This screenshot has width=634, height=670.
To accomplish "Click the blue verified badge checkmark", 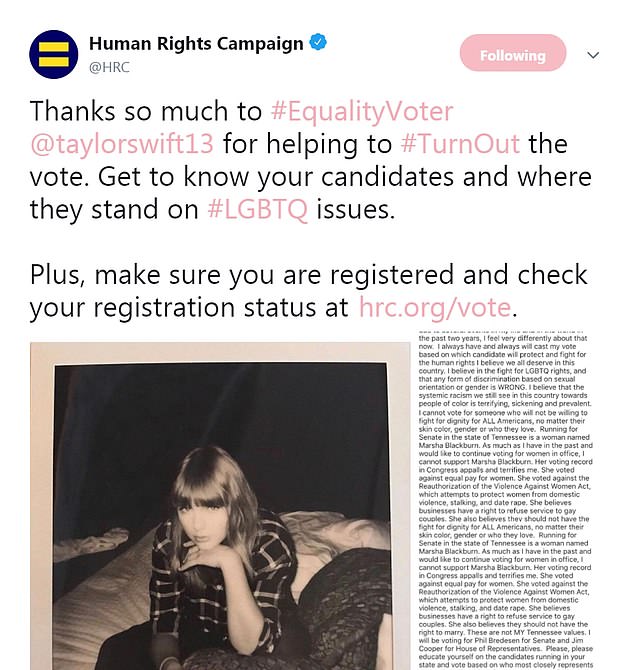I will coord(318,45).
